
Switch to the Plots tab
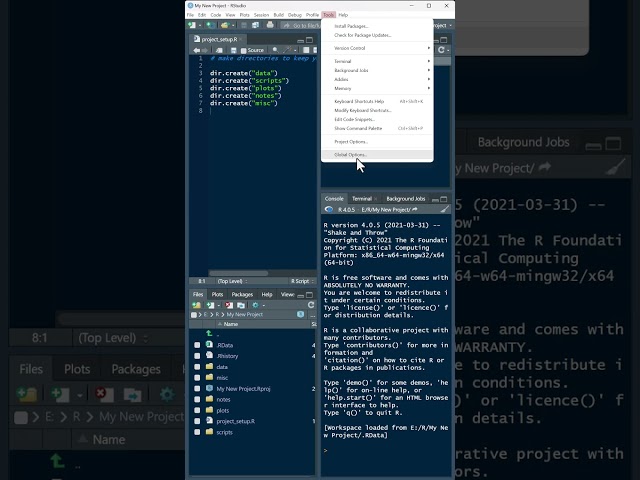(x=218, y=295)
